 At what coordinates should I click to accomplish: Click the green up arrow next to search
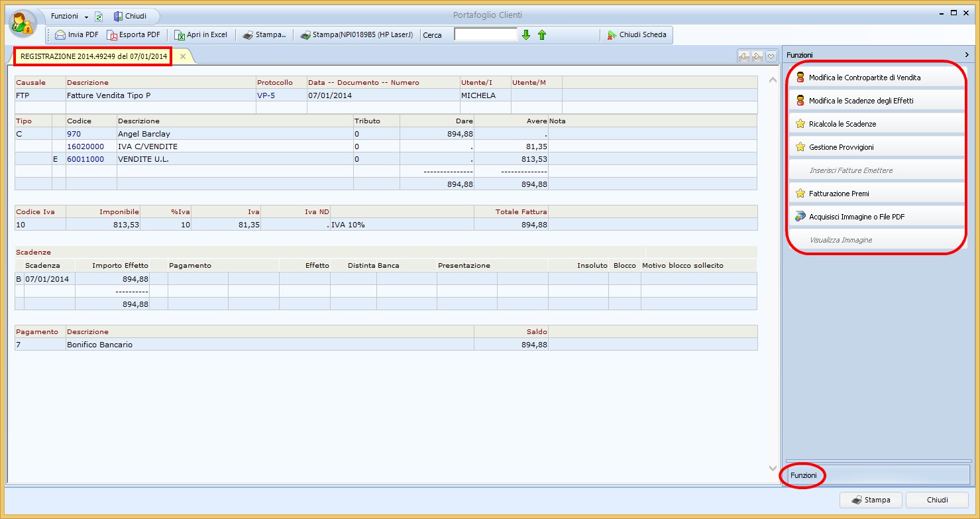(542, 35)
